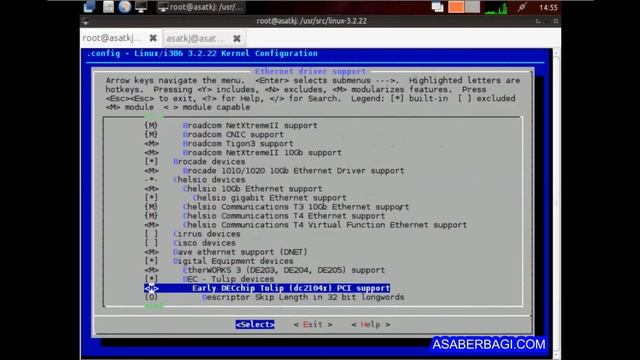Toggle Broadcom CNIC support module marker

coord(151,134)
